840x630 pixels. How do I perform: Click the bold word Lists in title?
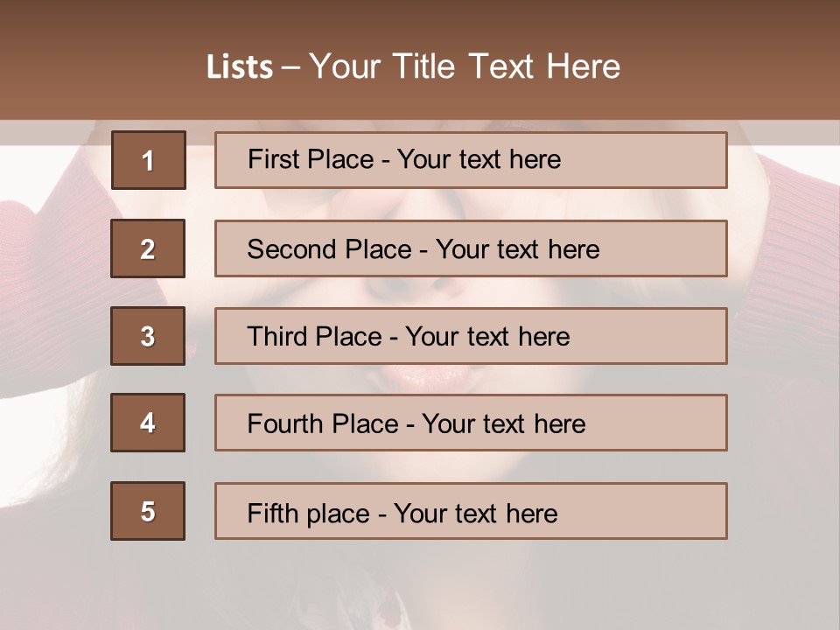click(239, 67)
